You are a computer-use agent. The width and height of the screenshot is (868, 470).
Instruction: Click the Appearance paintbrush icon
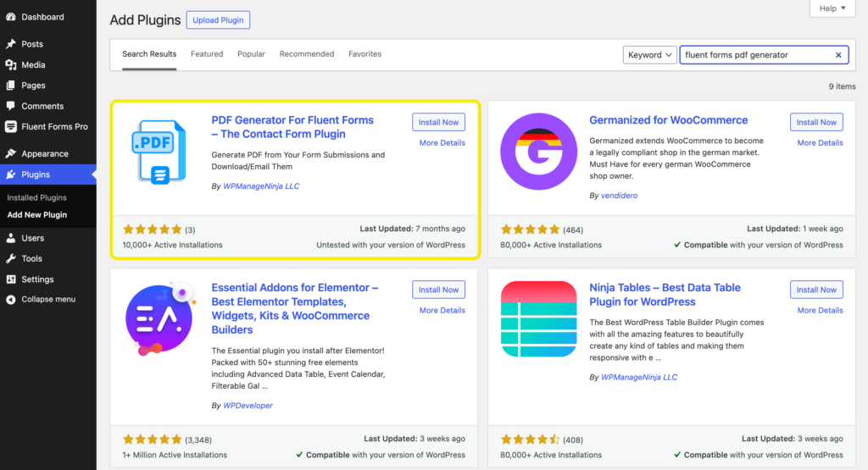point(10,154)
